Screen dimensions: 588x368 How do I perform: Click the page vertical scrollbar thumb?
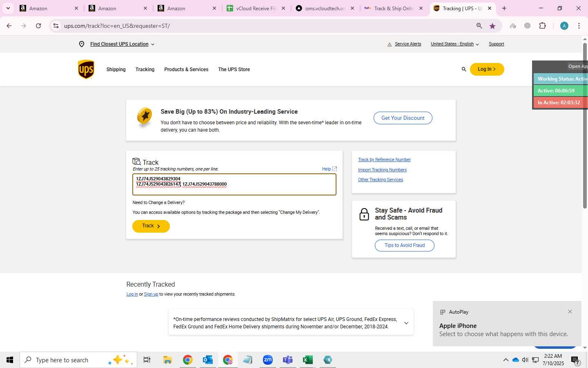[585, 125]
